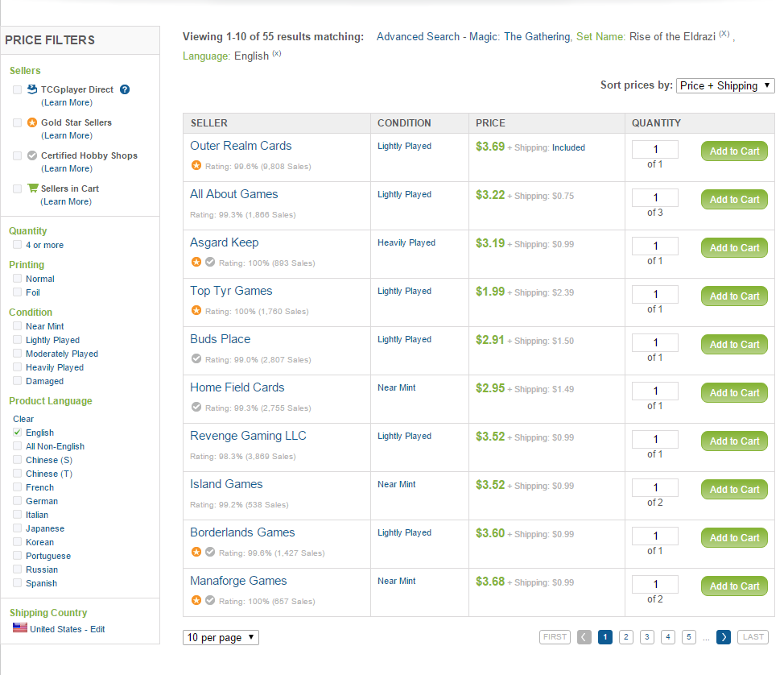Remove the Rise of the Eldrazi set filter (x)

point(724,34)
